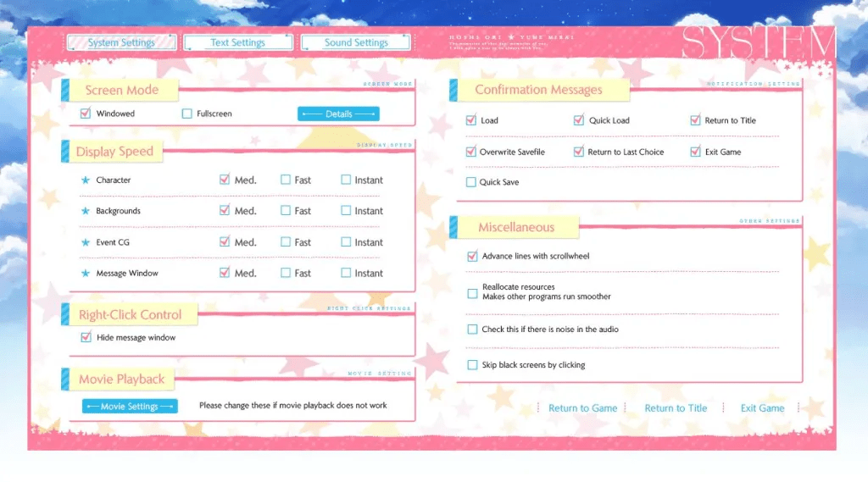
Task: Toggle Hide message window checkbox
Action: point(86,337)
